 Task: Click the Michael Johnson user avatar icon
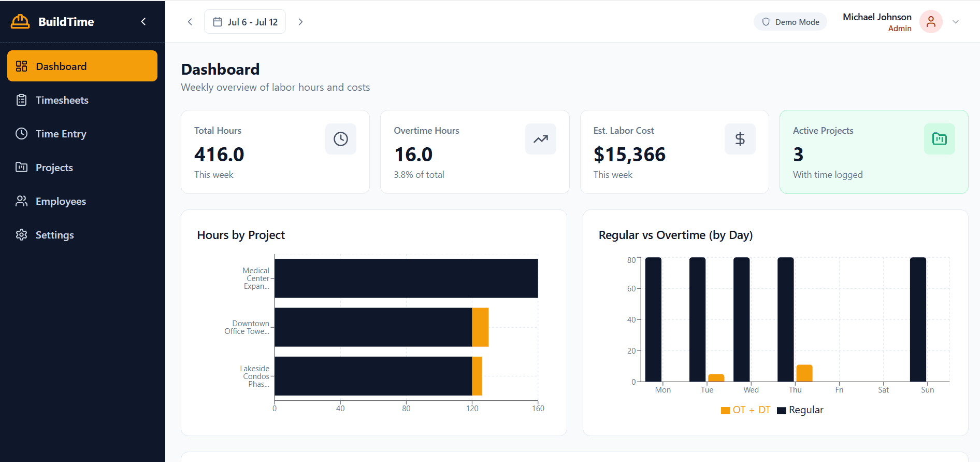[930, 22]
